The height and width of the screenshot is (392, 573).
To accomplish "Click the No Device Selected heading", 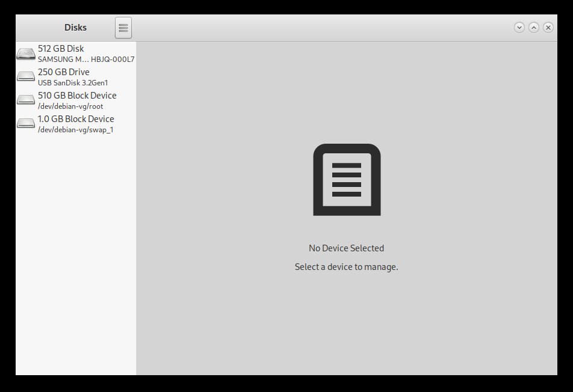I will [x=346, y=248].
